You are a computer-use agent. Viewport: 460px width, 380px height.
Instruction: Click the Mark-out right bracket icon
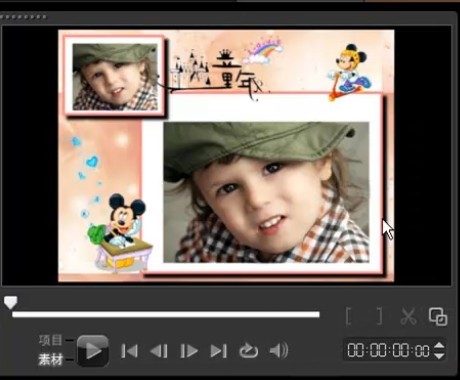pos(379,316)
